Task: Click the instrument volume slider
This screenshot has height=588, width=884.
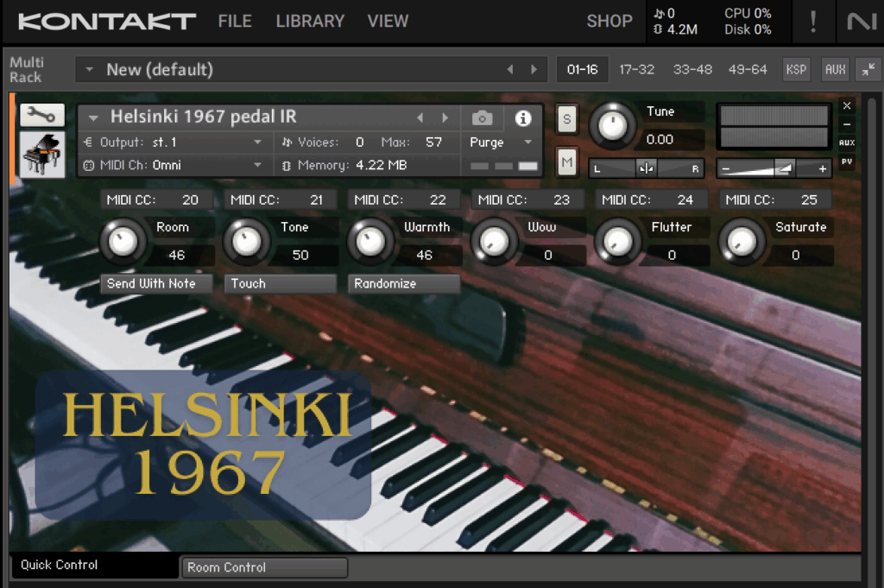Action: pyautogui.click(x=773, y=168)
